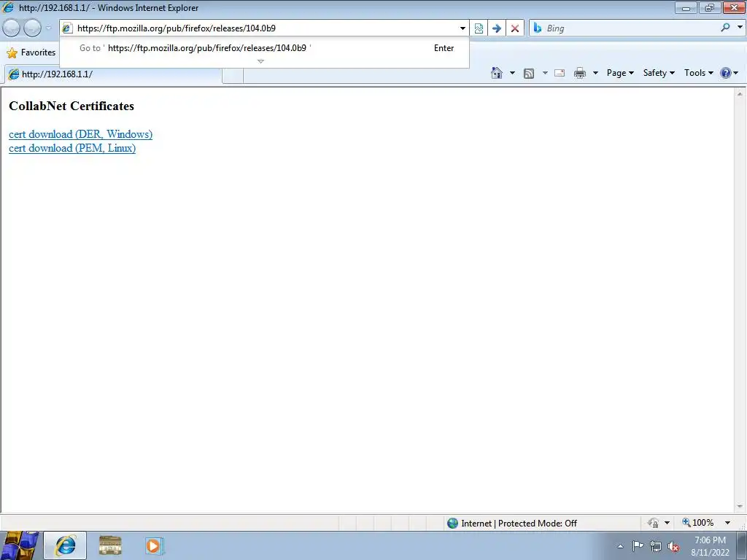Click the Compatibility View icon
747x560 pixels.
pyautogui.click(x=479, y=28)
